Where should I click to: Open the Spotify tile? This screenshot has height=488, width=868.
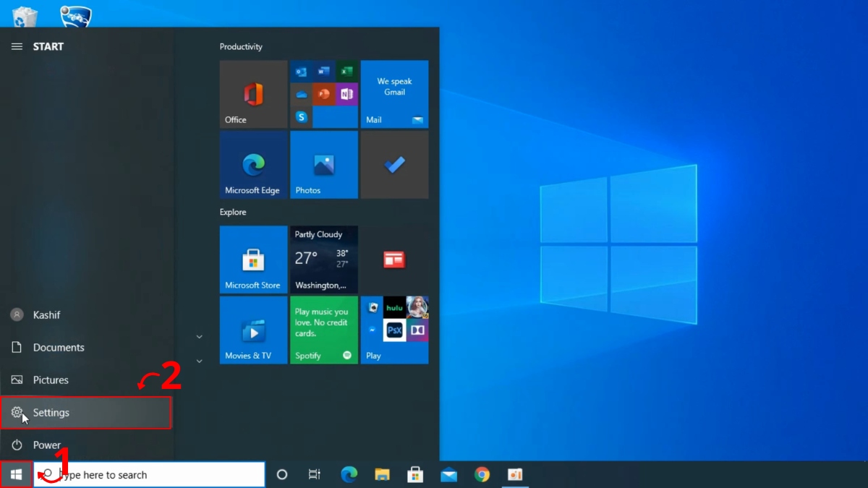pos(323,329)
